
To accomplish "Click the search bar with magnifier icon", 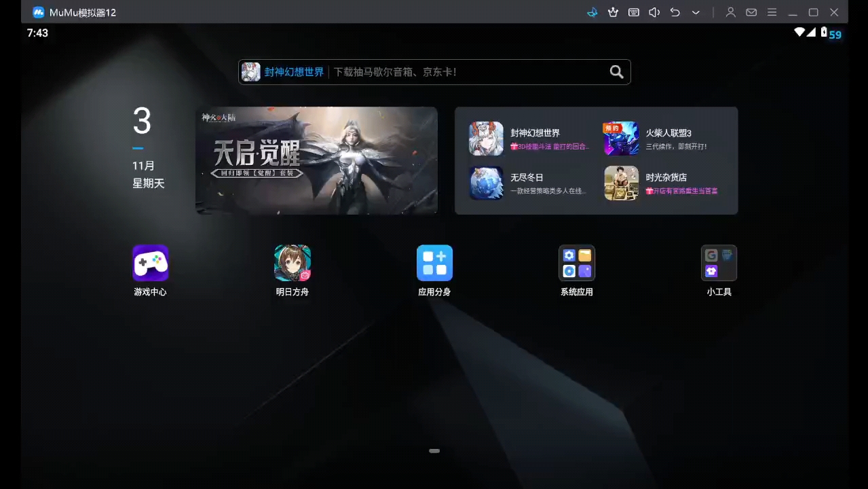I will click(434, 71).
